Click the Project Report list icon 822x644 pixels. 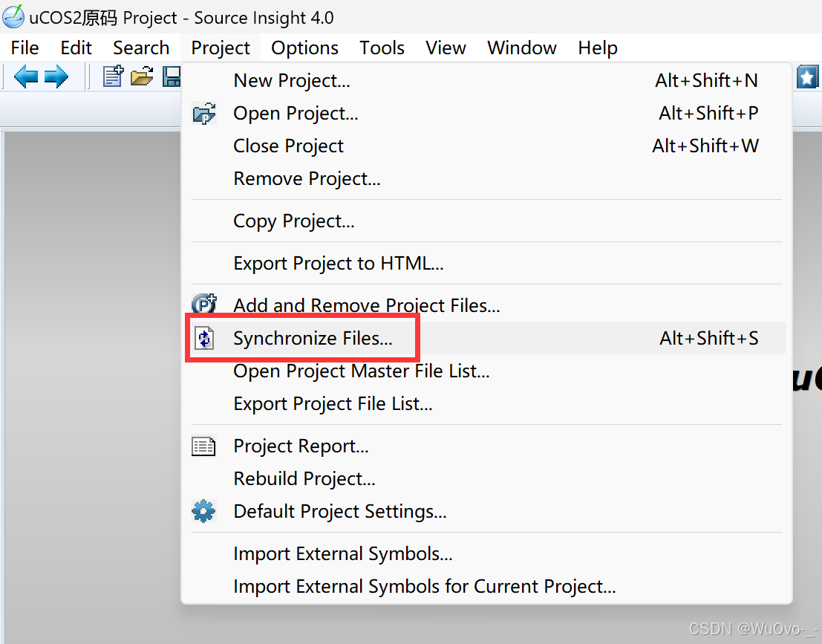[203, 446]
